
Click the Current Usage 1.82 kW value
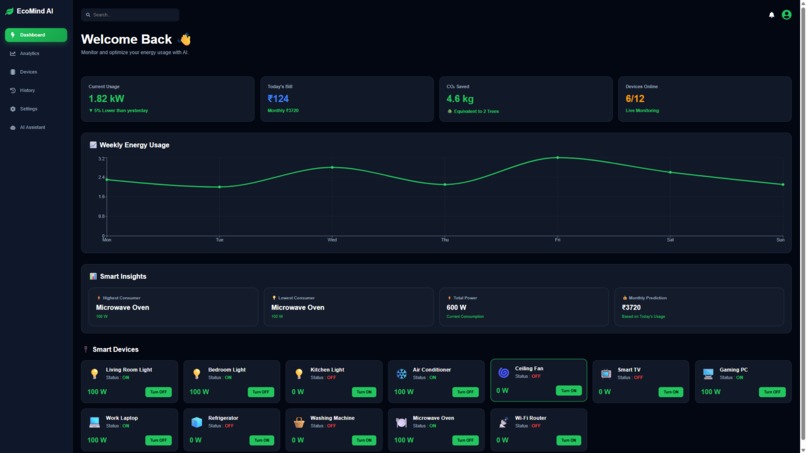[x=106, y=99]
